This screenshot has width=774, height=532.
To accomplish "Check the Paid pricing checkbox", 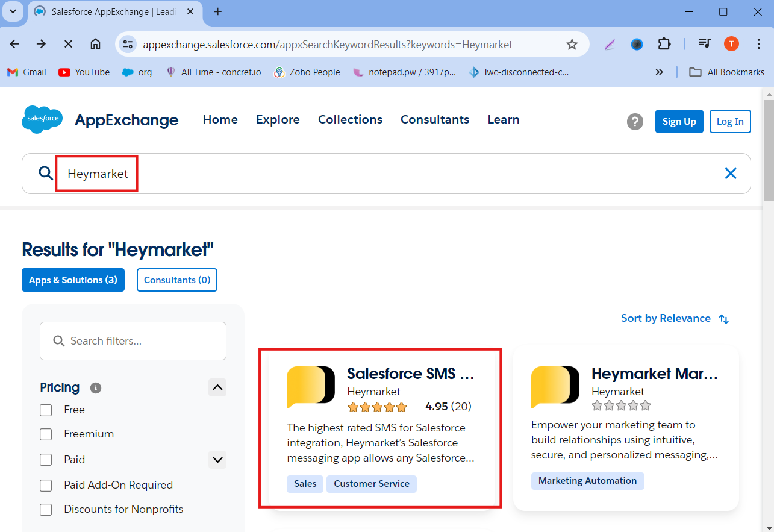I will (x=46, y=460).
